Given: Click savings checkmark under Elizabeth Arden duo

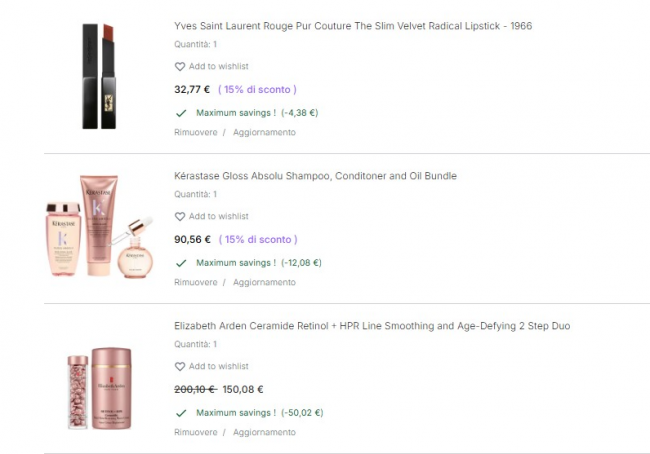Looking at the screenshot, I should click(181, 413).
